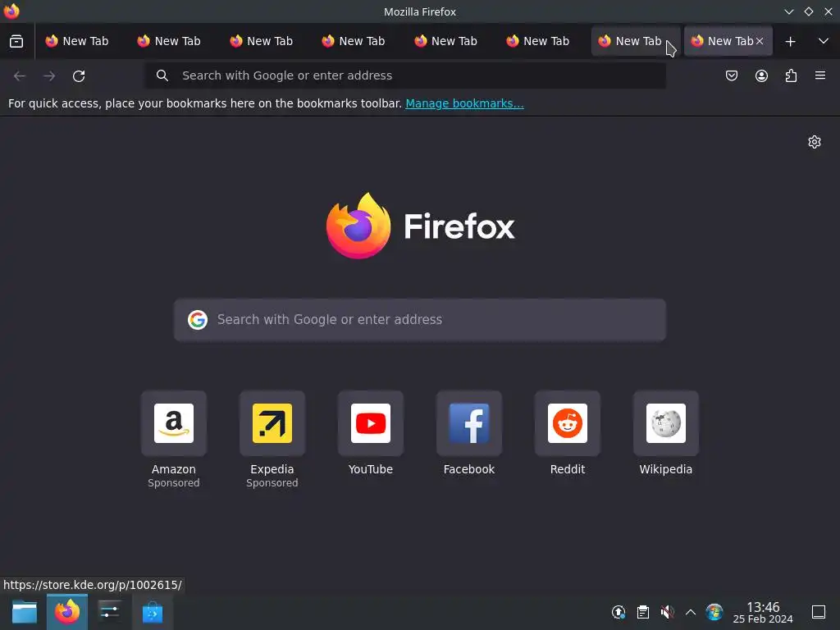This screenshot has height=630, width=840.
Task: Open the application hamburger menu
Action: (820, 76)
